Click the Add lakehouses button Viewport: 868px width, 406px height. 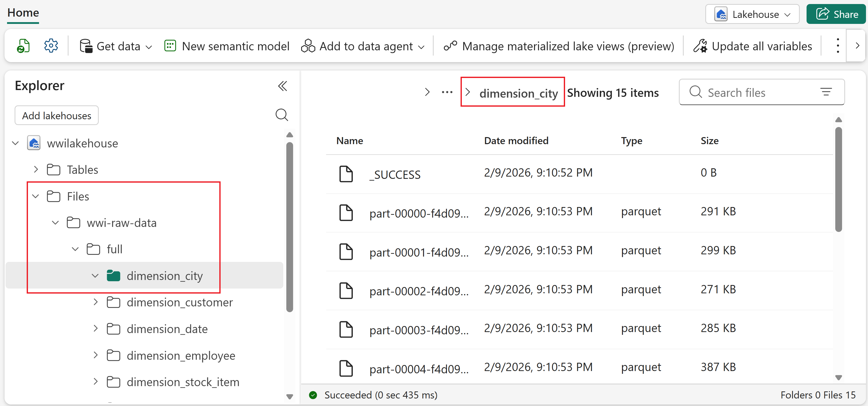pyautogui.click(x=57, y=115)
